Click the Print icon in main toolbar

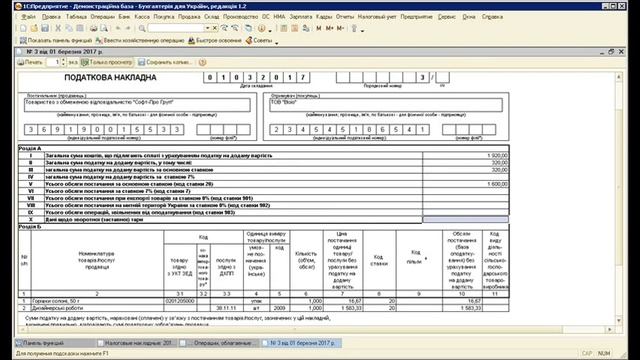click(93, 28)
